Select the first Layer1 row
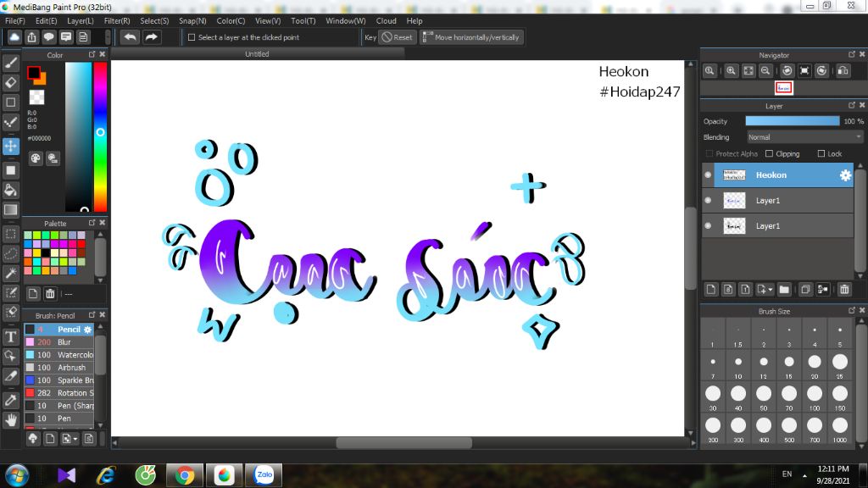 tap(778, 200)
